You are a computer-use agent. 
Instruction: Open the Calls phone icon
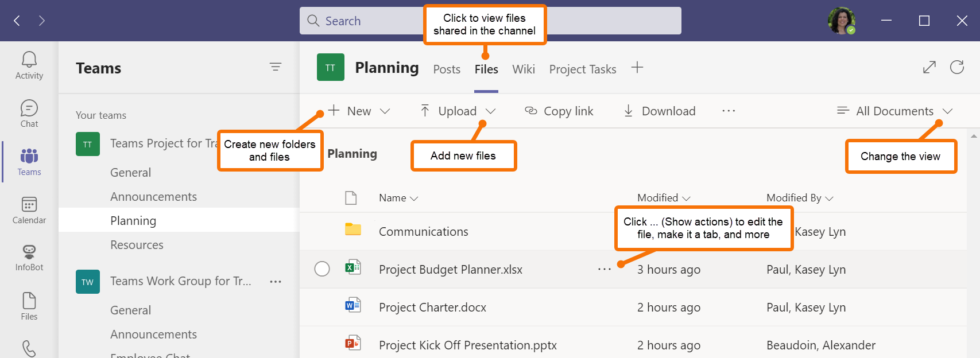click(29, 348)
